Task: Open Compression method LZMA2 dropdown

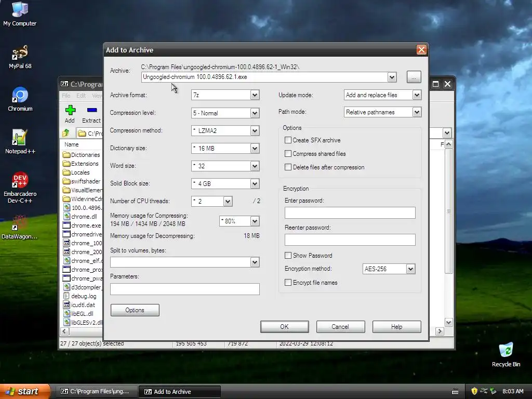Action: click(255, 130)
